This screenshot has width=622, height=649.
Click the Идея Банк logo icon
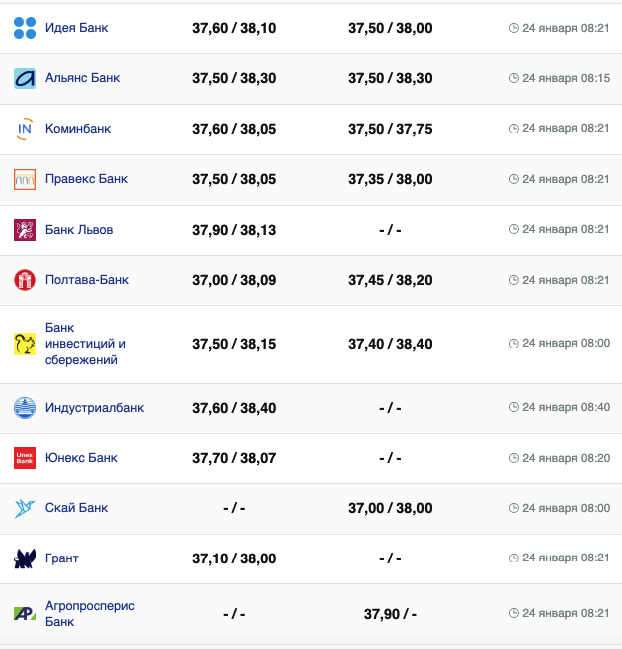[x=25, y=28]
